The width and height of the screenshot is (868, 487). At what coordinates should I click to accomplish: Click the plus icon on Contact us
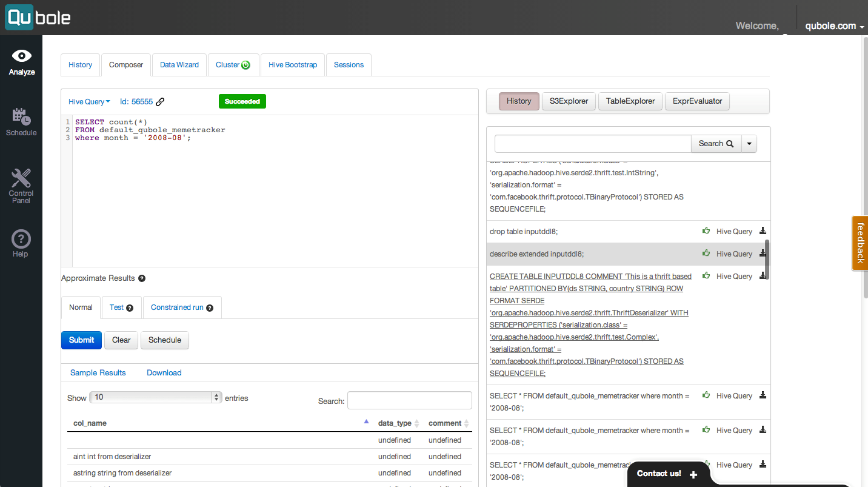pos(693,474)
